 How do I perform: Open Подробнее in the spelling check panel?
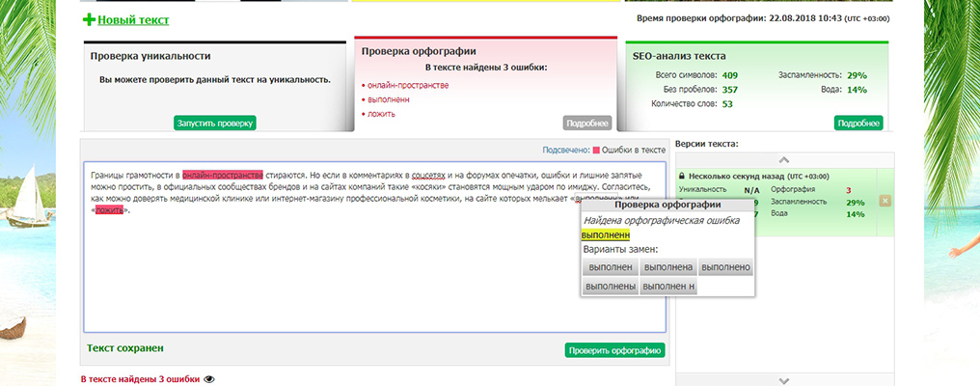pos(586,124)
